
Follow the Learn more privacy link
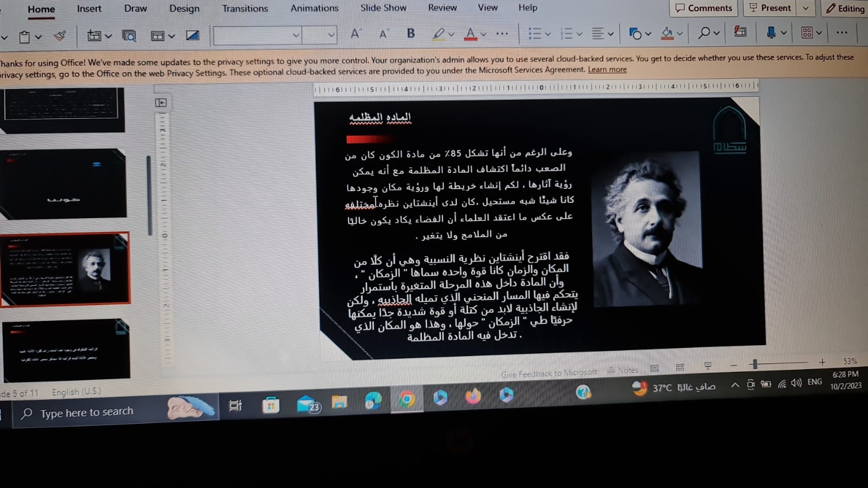(607, 69)
